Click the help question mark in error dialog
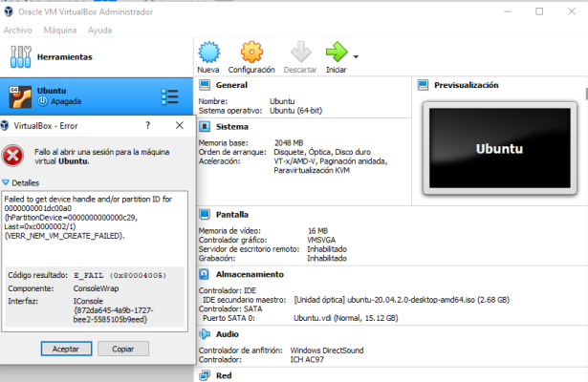588x382 pixels. point(147,125)
